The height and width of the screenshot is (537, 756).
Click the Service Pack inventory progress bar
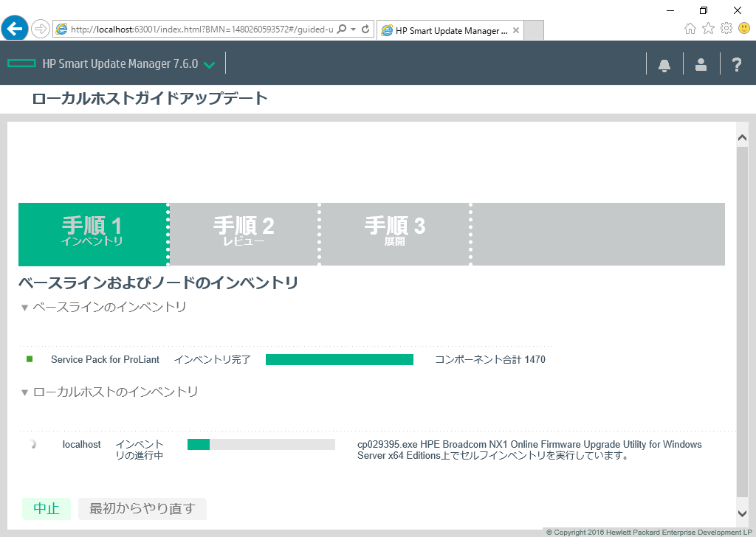[x=340, y=359]
